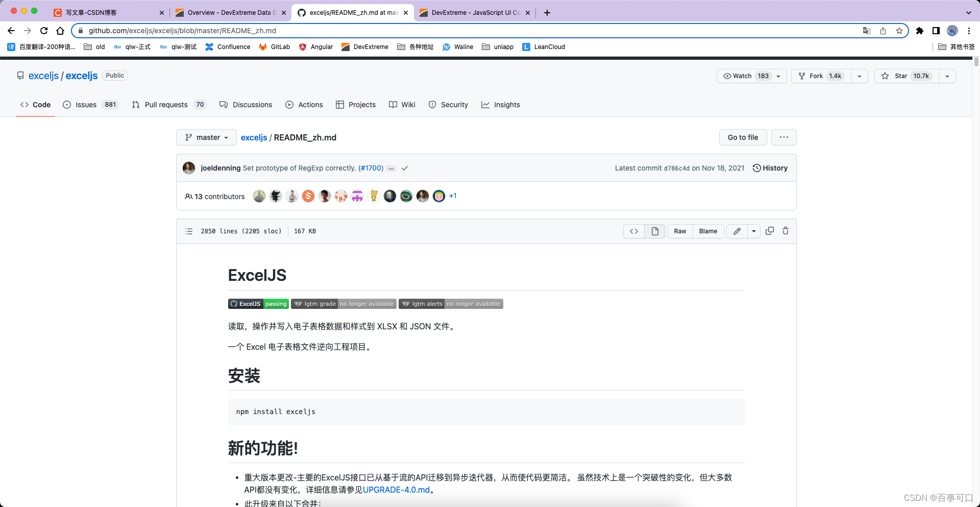Viewport: 980px width, 507px height.
Task: Open the browser home page
Action: click(60, 31)
